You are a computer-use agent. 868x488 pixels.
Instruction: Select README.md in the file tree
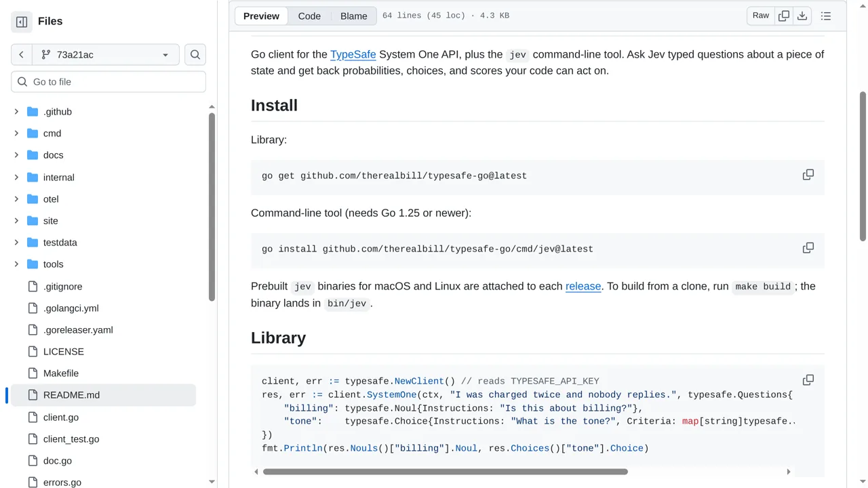[x=103, y=395]
